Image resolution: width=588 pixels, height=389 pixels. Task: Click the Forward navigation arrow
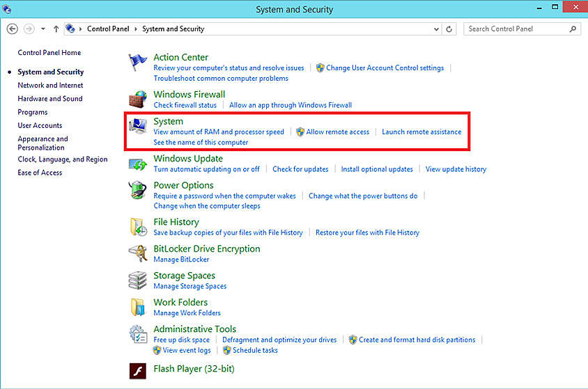coord(29,29)
